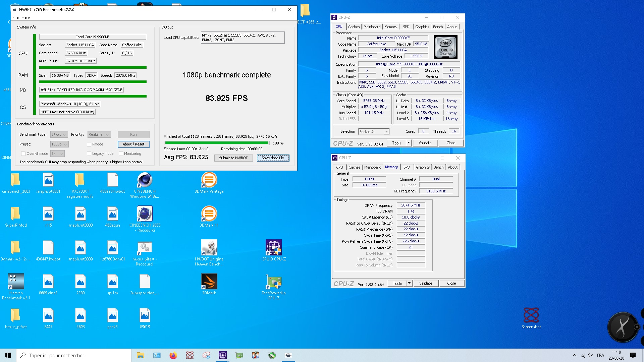Click the benchmark progress bar at 100%
This screenshot has width=644, height=362.
coord(217,143)
